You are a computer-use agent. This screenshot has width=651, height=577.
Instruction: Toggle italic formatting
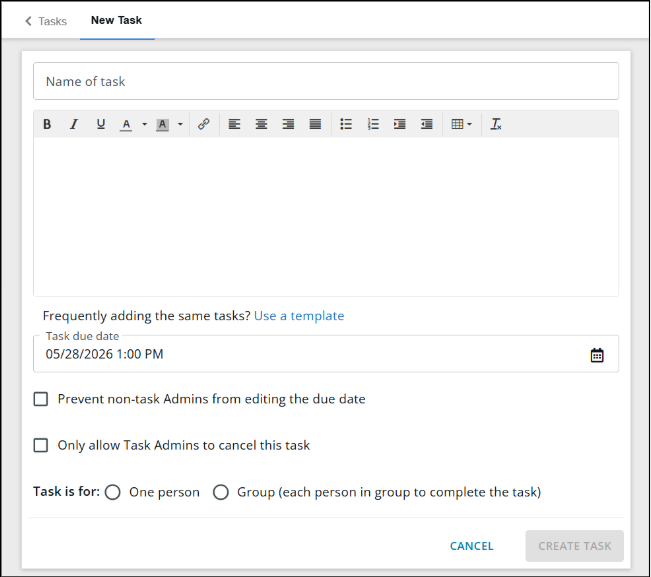(74, 124)
